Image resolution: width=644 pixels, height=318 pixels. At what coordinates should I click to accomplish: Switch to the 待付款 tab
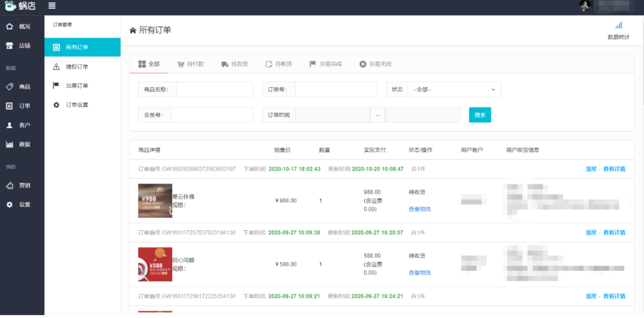click(x=191, y=64)
